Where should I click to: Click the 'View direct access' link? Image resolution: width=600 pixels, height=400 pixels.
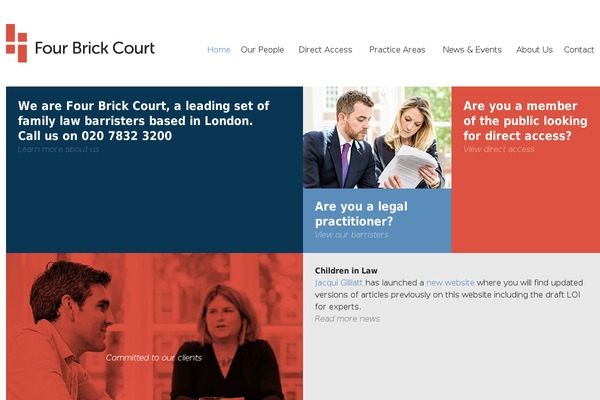click(499, 149)
